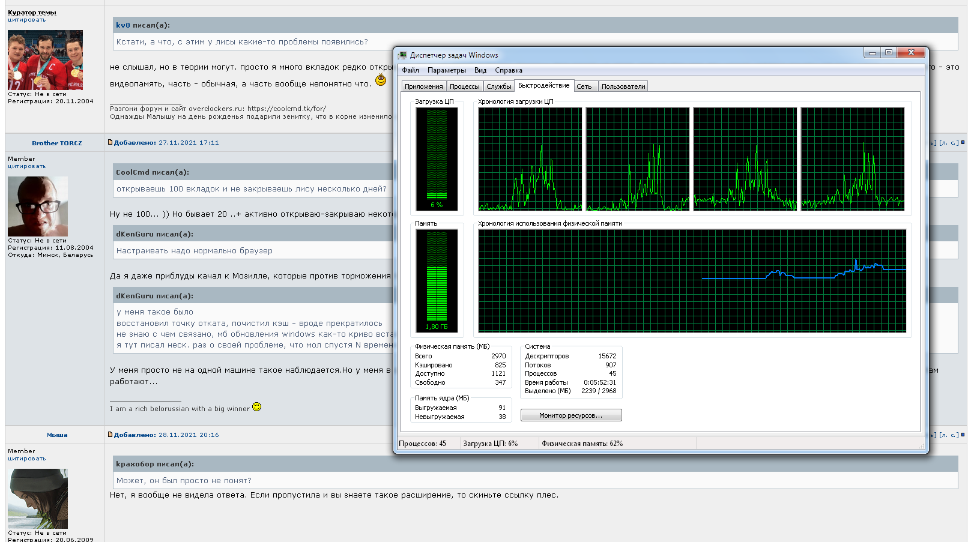Click the 'Выделено (МБ)' value 2239 / 2968

tap(599, 391)
